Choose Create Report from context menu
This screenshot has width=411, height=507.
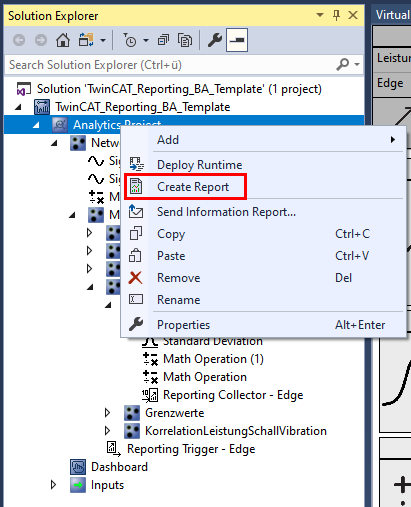click(263, 187)
